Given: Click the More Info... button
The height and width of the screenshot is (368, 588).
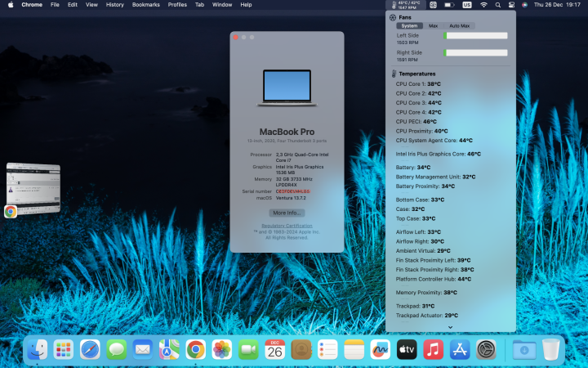Looking at the screenshot, I should [287, 213].
